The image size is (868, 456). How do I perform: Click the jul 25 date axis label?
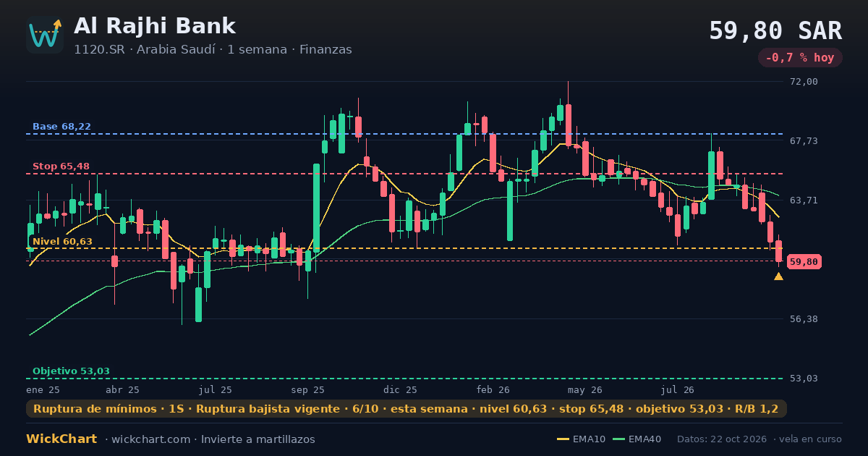[x=215, y=389]
